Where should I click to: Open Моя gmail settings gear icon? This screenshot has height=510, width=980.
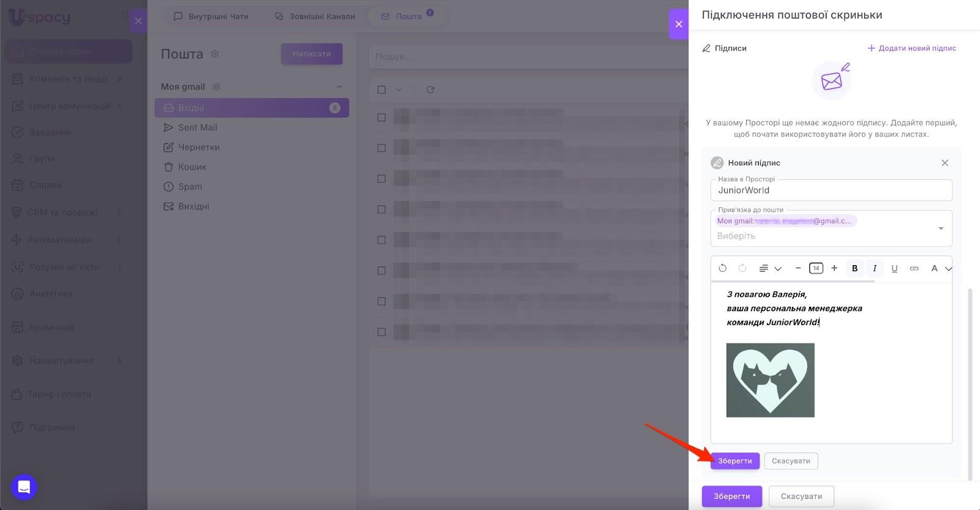pyautogui.click(x=216, y=87)
